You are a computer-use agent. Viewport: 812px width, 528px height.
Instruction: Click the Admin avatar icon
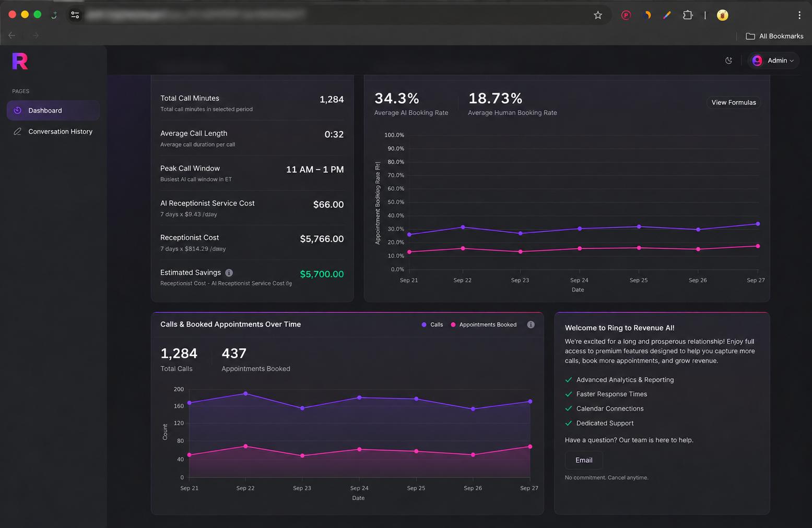(757, 61)
